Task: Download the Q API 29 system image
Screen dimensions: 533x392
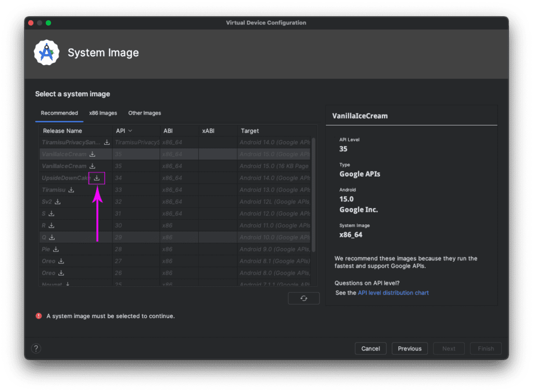Action: [51, 237]
